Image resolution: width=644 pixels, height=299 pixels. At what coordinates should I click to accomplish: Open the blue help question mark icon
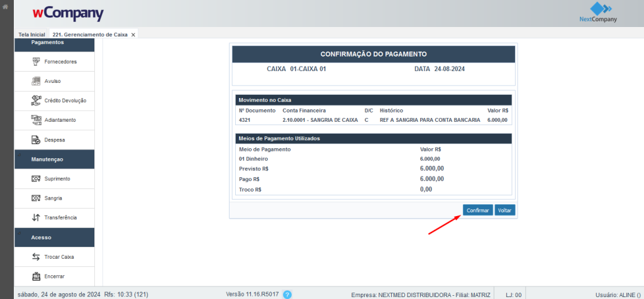[x=287, y=294]
